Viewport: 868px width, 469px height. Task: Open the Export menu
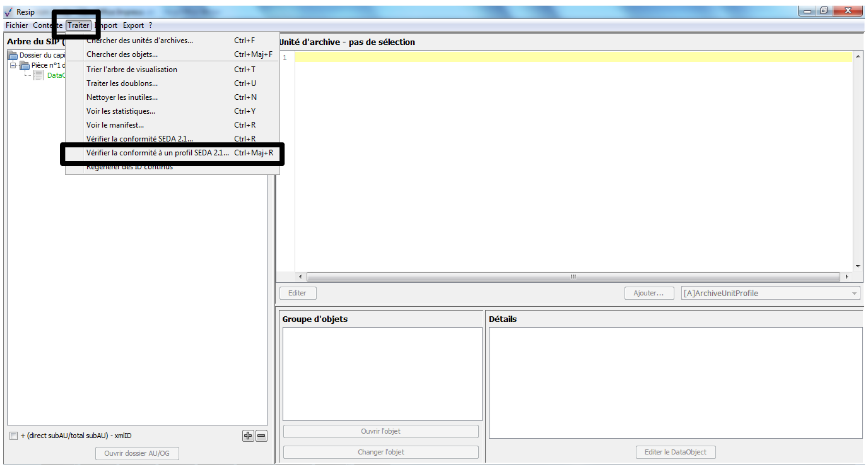coord(133,24)
